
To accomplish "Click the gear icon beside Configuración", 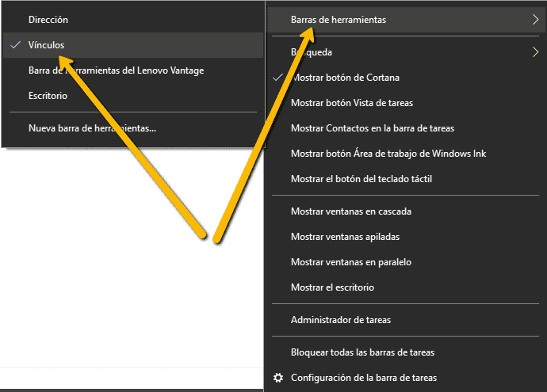I will pos(278,378).
